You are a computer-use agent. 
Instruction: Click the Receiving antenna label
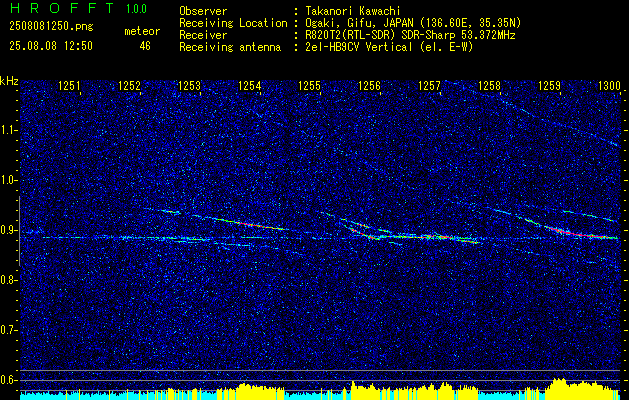(x=230, y=47)
